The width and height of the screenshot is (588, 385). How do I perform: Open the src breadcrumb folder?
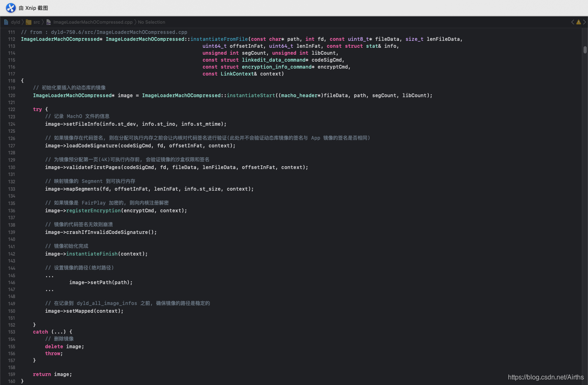pos(37,22)
